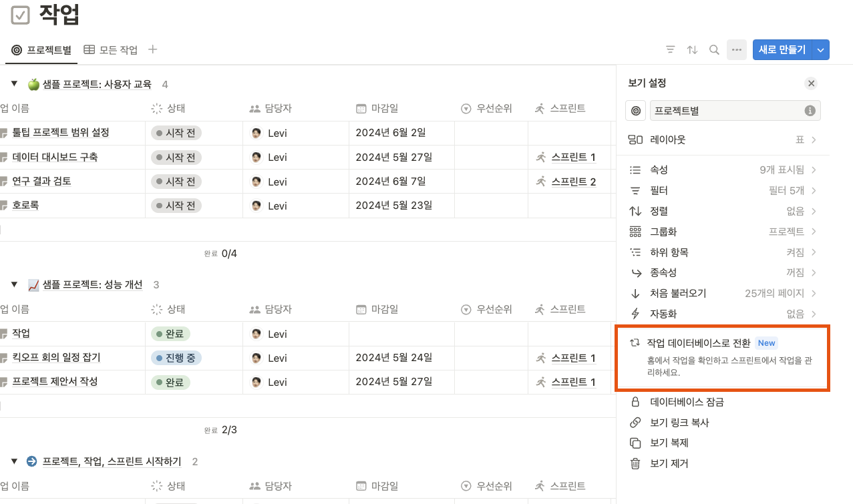The width and height of the screenshot is (853, 504).
Task: Click the checkbox icon next to the 작업 title
Action: coord(21,15)
